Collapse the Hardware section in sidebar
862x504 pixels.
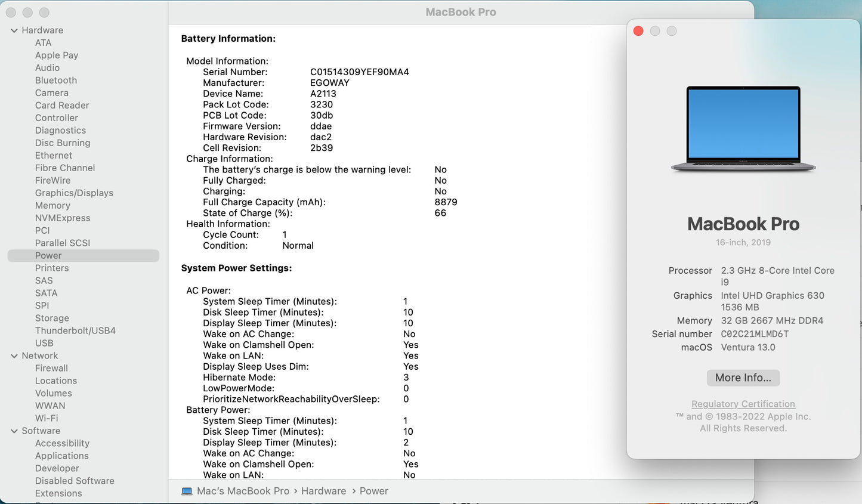click(14, 30)
